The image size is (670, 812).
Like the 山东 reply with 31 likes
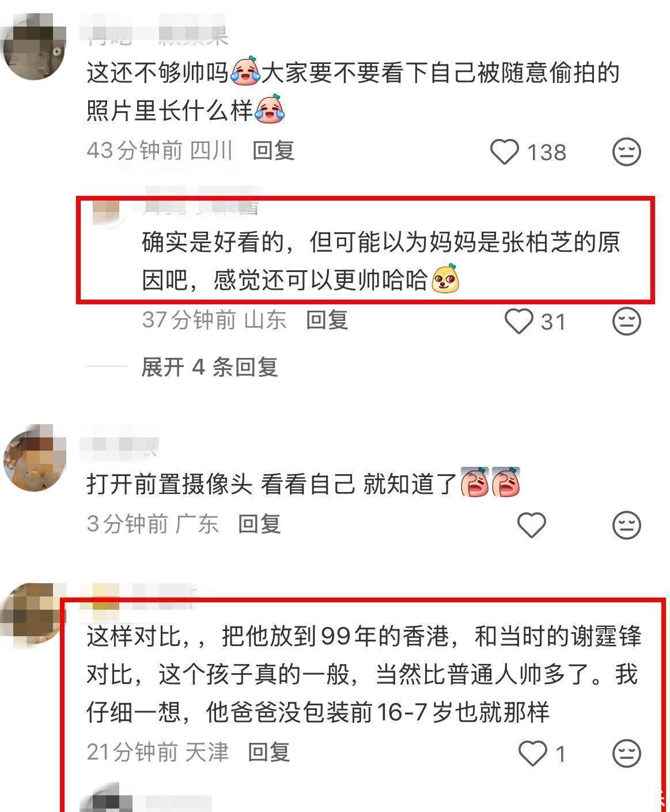click(519, 321)
